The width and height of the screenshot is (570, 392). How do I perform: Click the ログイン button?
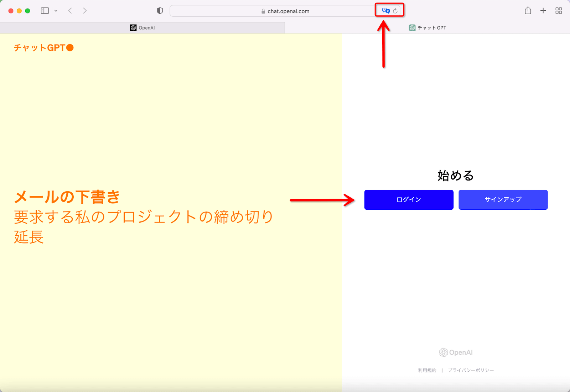pyautogui.click(x=409, y=200)
